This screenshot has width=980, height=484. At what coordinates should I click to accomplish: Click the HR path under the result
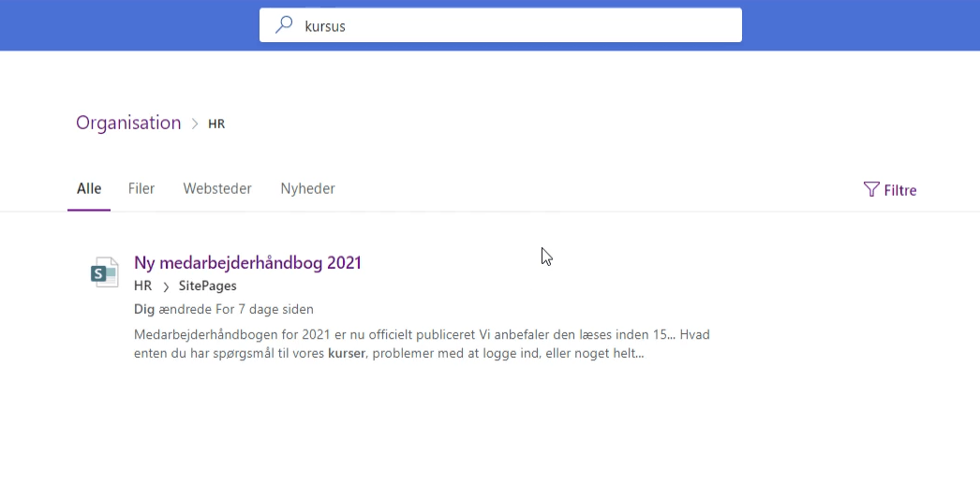pos(142,286)
